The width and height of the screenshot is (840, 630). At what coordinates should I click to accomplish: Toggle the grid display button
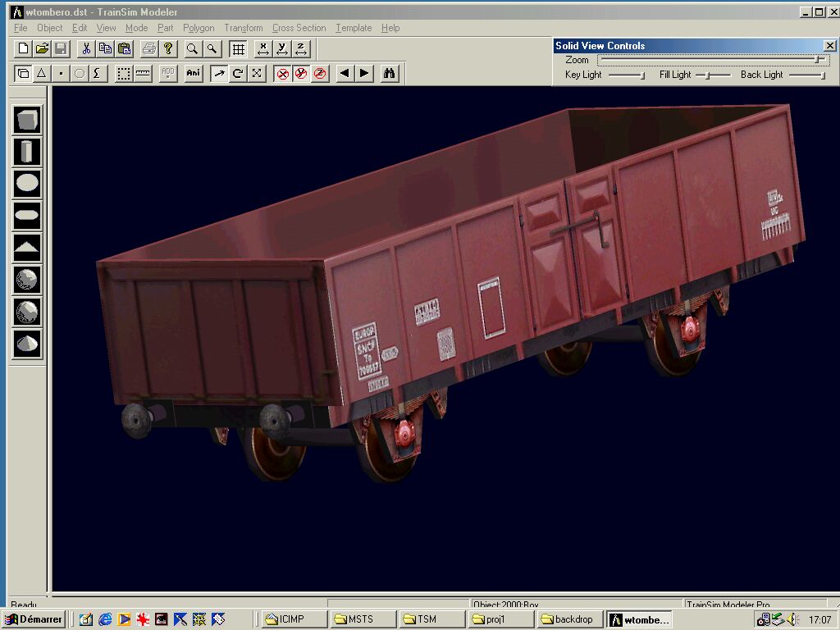(238, 48)
